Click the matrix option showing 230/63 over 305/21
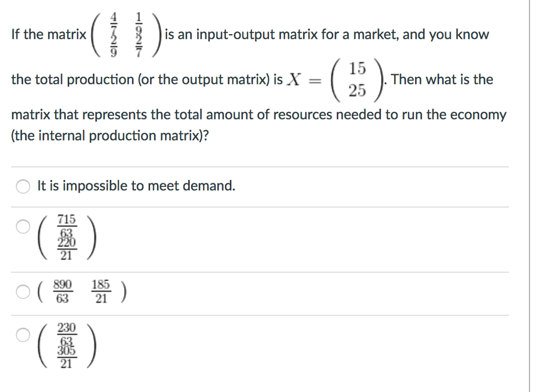 coord(68,344)
